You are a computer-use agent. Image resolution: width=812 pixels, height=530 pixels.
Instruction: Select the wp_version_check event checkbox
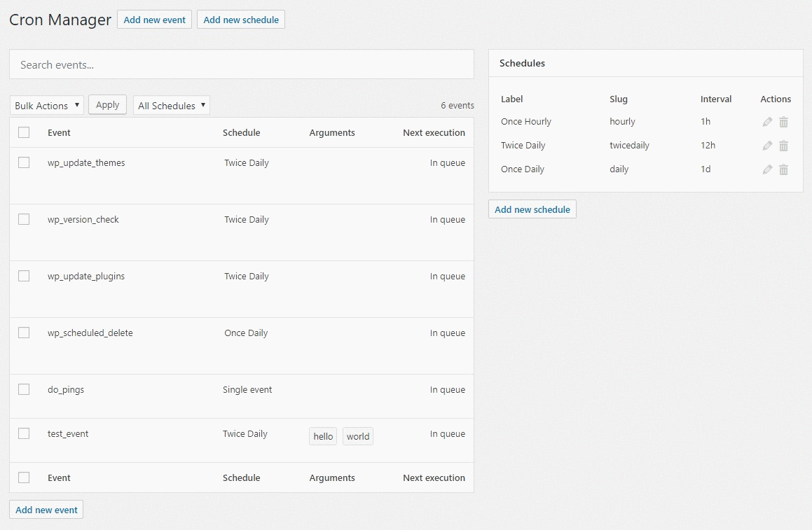(x=24, y=219)
